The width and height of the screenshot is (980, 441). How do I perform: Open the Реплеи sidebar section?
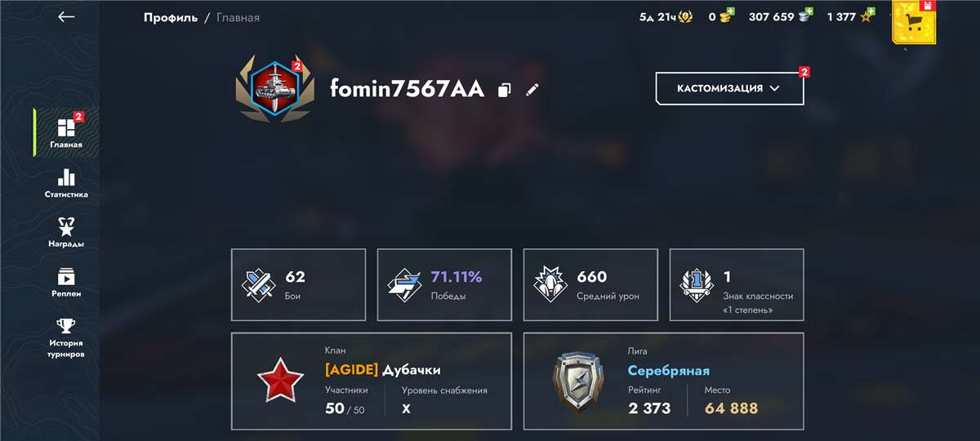tap(66, 283)
